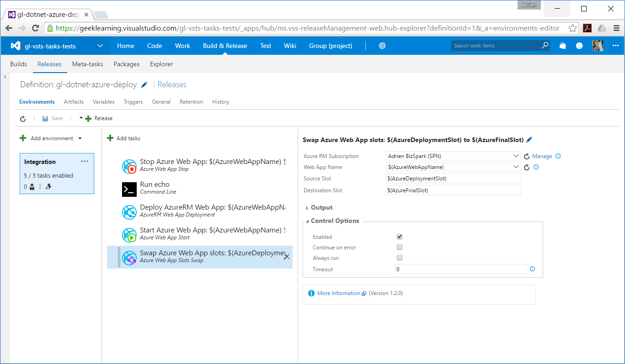
Task: Uncheck the Enabled checkbox
Action: (400, 237)
